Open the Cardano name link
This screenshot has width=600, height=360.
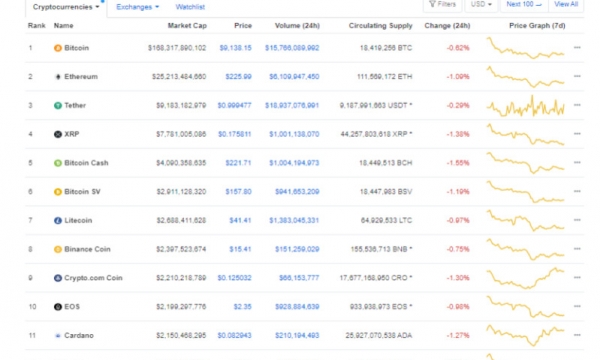pyautogui.click(x=79, y=336)
